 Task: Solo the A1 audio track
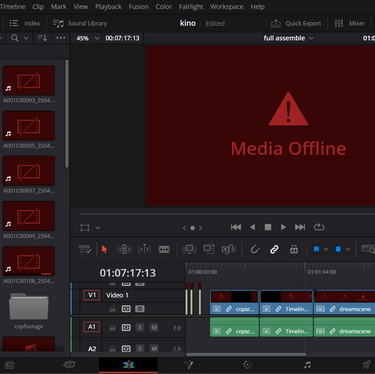click(x=140, y=328)
